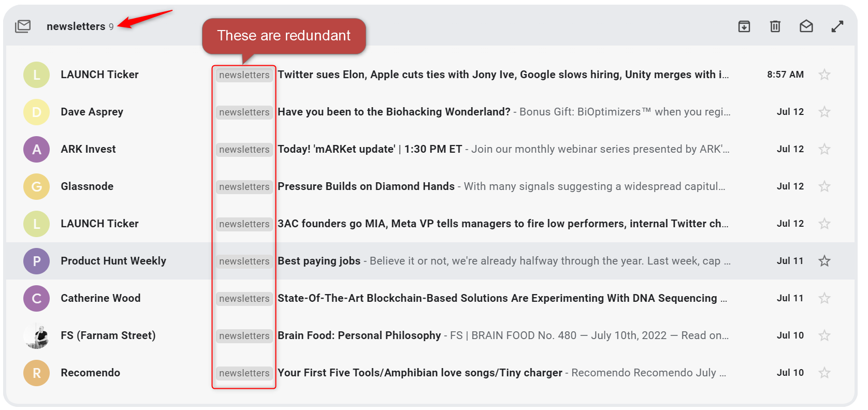The height and width of the screenshot is (410, 868).
Task: Star the FS (Farnam Street) email
Action: (x=824, y=335)
